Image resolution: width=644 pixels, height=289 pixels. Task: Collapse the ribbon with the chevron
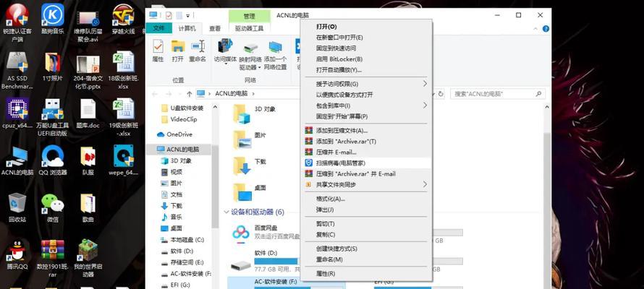click(x=535, y=29)
